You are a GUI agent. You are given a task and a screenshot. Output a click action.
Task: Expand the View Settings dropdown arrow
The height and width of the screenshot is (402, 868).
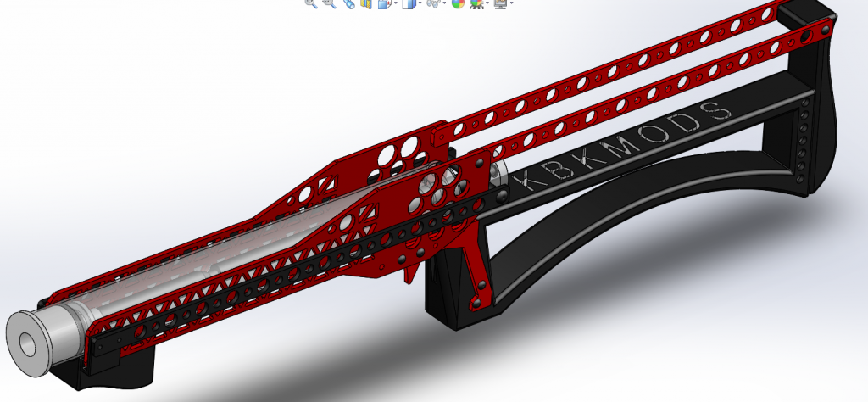(x=511, y=3)
